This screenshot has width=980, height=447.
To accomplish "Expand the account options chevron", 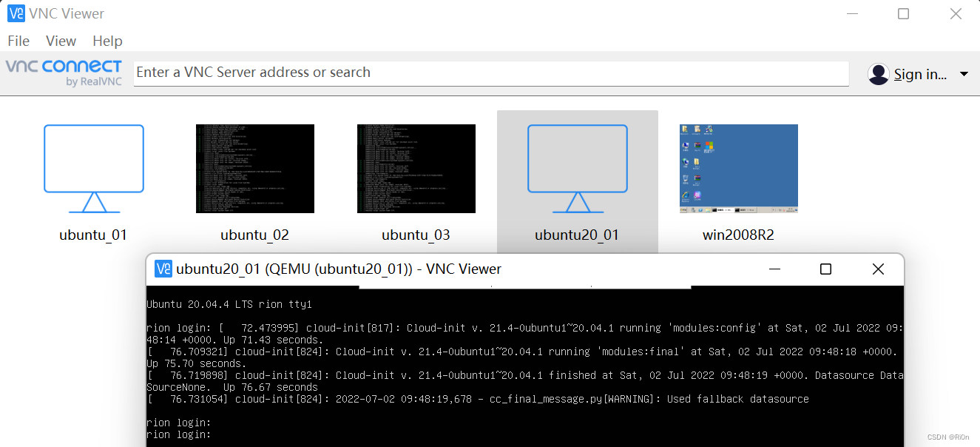I will click(x=964, y=74).
